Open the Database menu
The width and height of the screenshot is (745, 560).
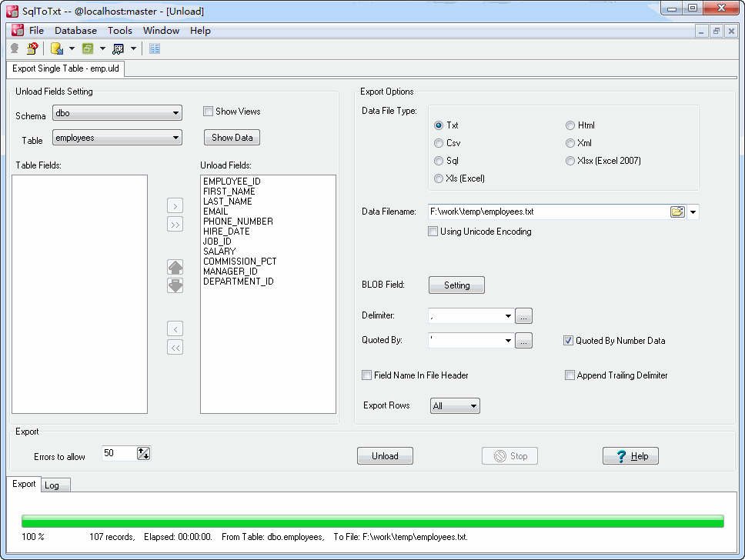[75, 31]
